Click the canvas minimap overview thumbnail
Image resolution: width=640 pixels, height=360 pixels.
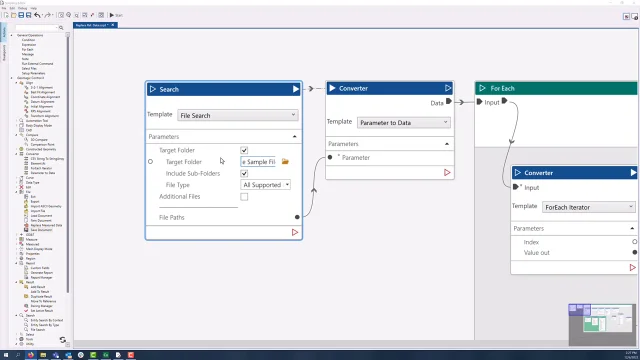point(602,325)
